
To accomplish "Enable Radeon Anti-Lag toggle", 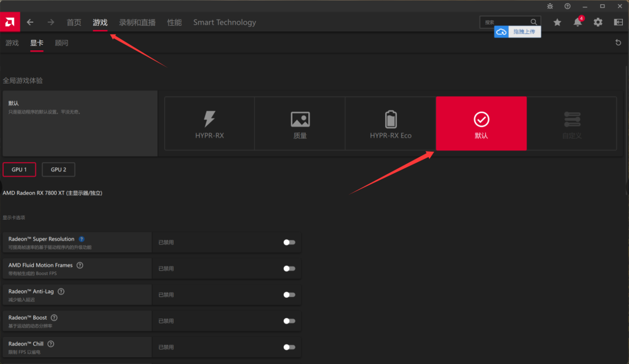I will click(289, 295).
